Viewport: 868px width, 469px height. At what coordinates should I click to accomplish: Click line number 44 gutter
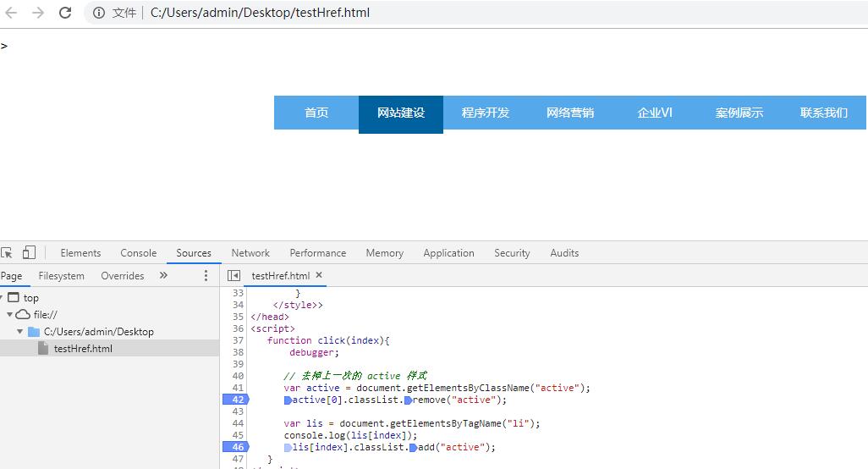[x=238, y=423]
